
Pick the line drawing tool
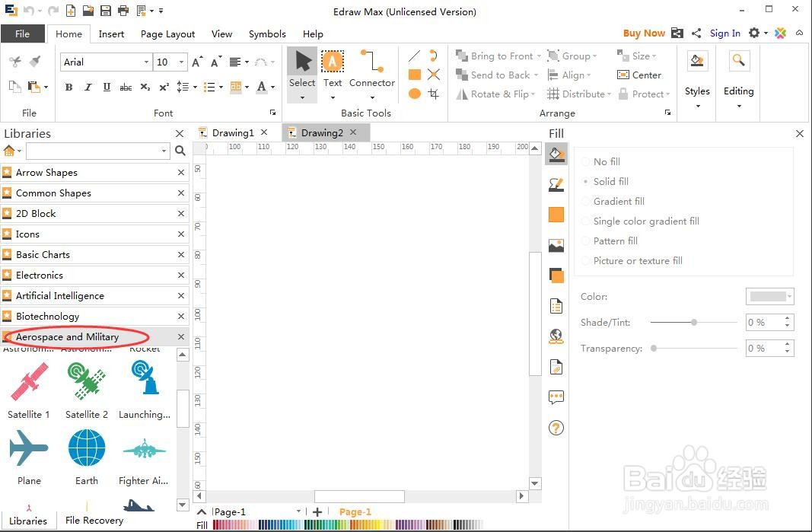(414, 56)
